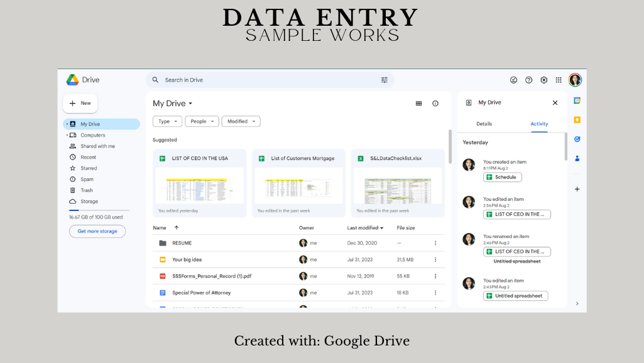This screenshot has width=644, height=363.
Task: Toggle the view details info icon
Action: pyautogui.click(x=435, y=104)
